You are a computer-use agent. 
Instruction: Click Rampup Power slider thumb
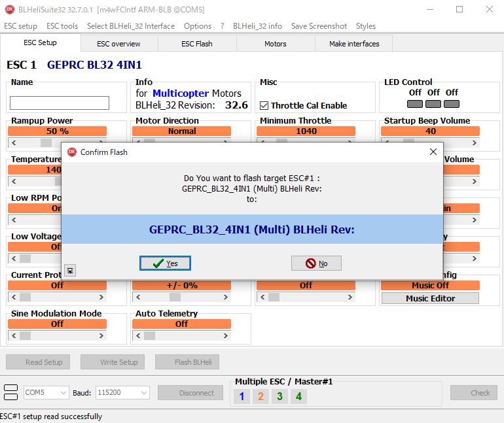(x=46, y=143)
